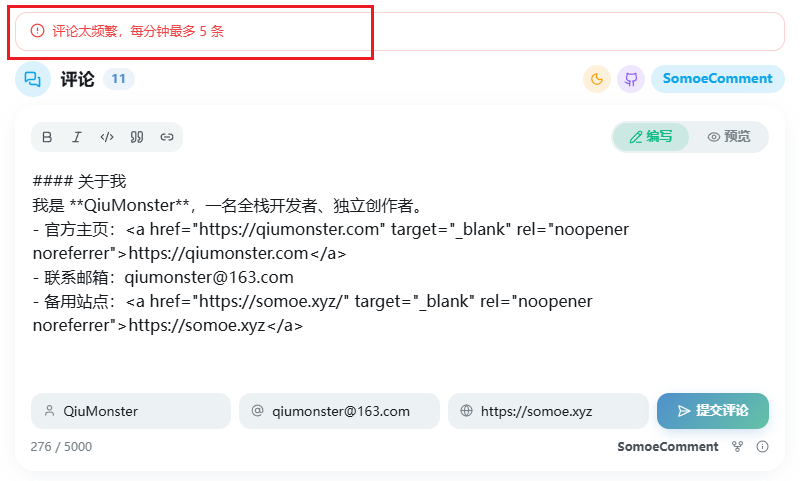Click the character counter 276 / 5000

(x=61, y=447)
